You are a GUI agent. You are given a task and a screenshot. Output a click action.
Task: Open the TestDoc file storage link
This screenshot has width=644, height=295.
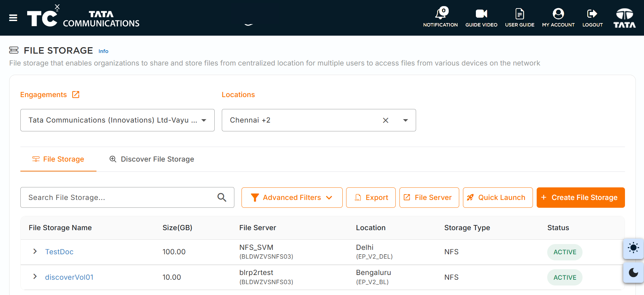pyautogui.click(x=59, y=252)
